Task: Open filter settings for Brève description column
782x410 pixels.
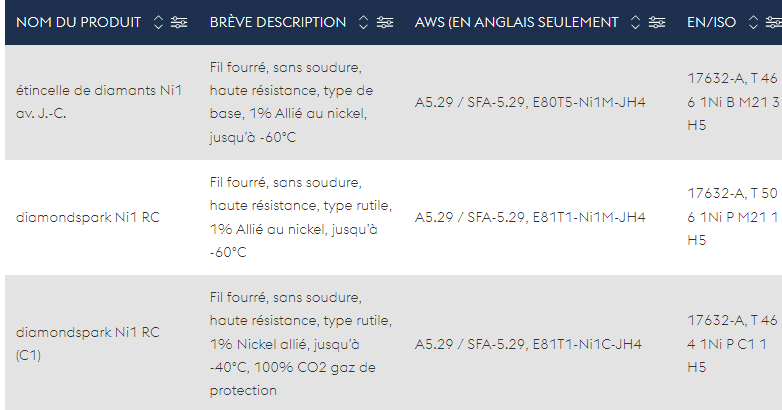Action: click(385, 22)
